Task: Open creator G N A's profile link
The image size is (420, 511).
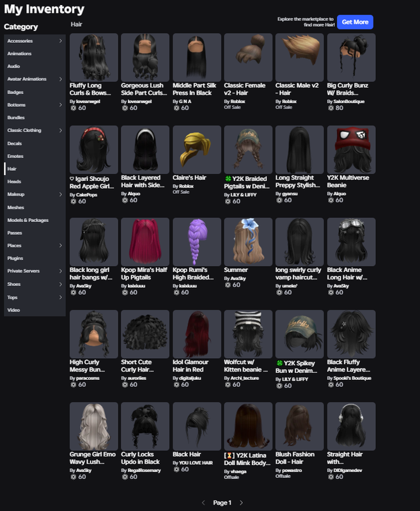Action: [x=185, y=101]
